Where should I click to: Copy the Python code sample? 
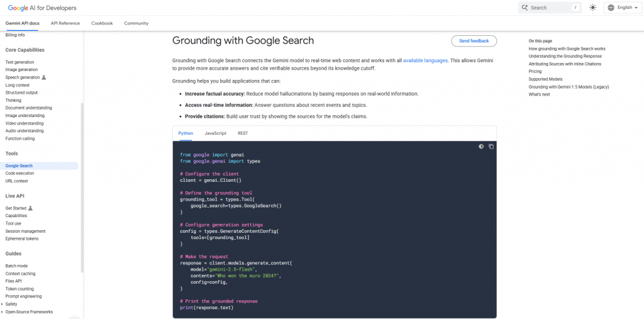(491, 147)
